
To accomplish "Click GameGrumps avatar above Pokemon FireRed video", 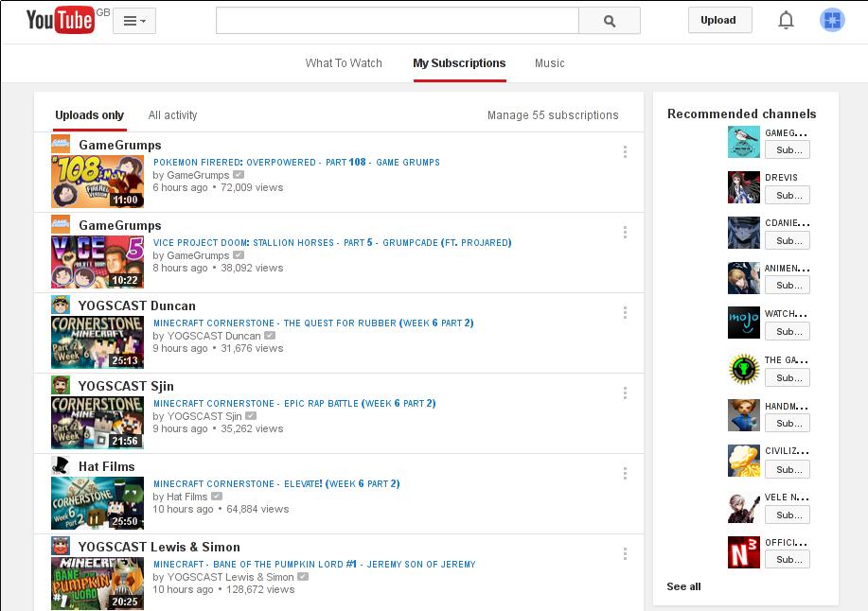I will click(x=61, y=144).
